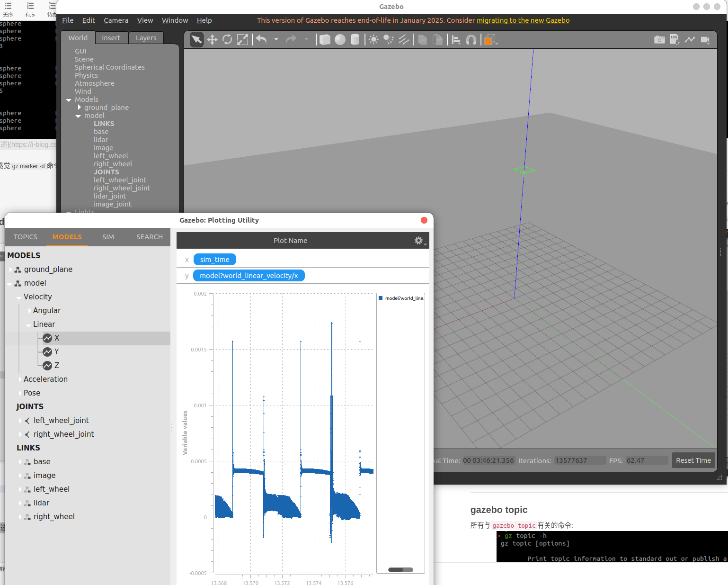
Task: Expand ground_plane in plotting MODELS list
Action: pos(10,270)
